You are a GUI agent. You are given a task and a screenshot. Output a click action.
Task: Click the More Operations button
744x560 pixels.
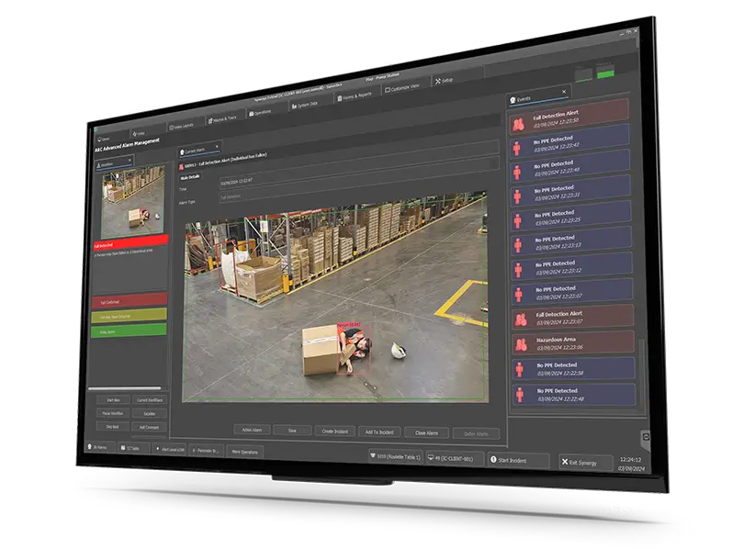click(243, 452)
